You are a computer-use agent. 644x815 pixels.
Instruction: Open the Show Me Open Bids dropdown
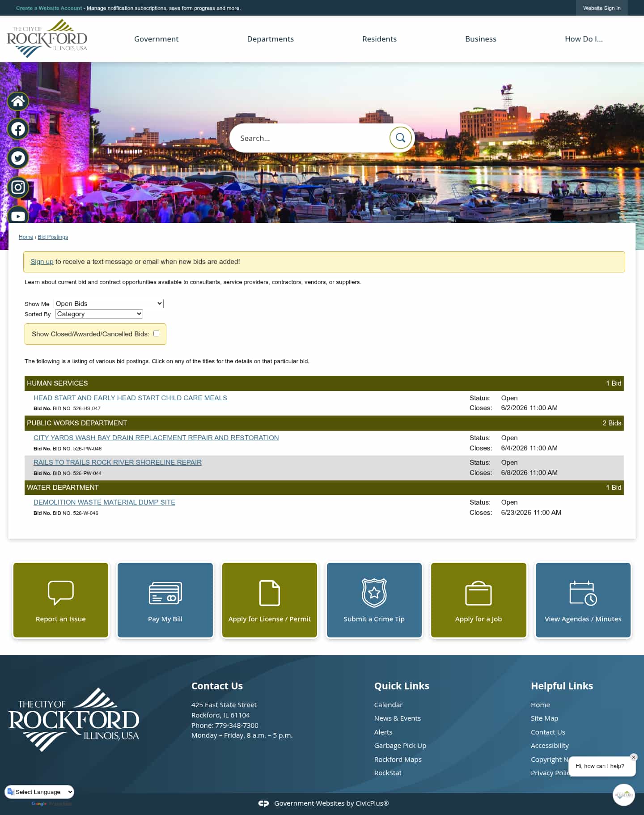(x=109, y=304)
